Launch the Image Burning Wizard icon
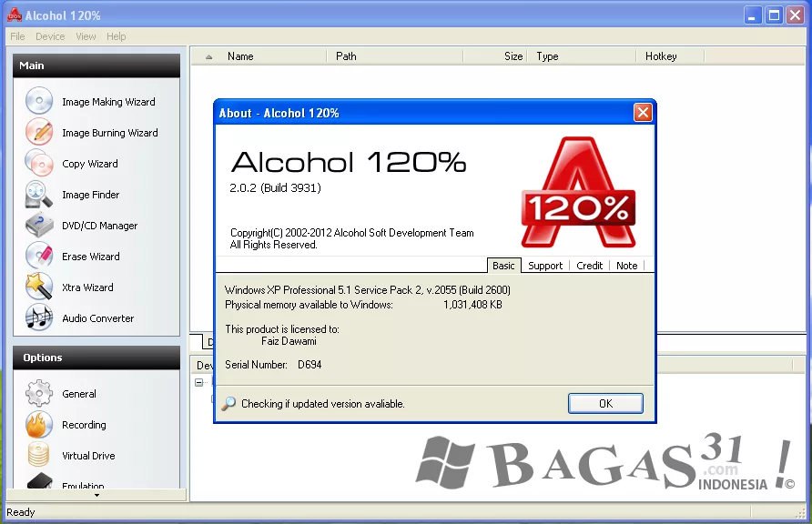Image resolution: width=812 pixels, height=524 pixels. coord(39,131)
